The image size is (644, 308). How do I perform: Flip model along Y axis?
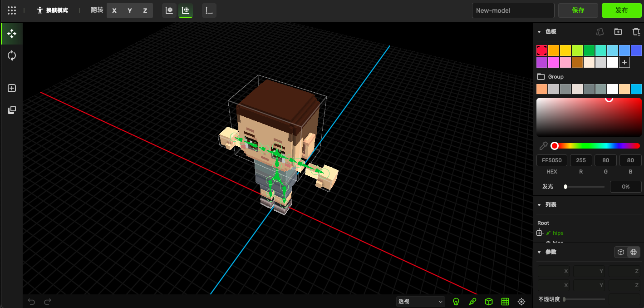[130, 10]
